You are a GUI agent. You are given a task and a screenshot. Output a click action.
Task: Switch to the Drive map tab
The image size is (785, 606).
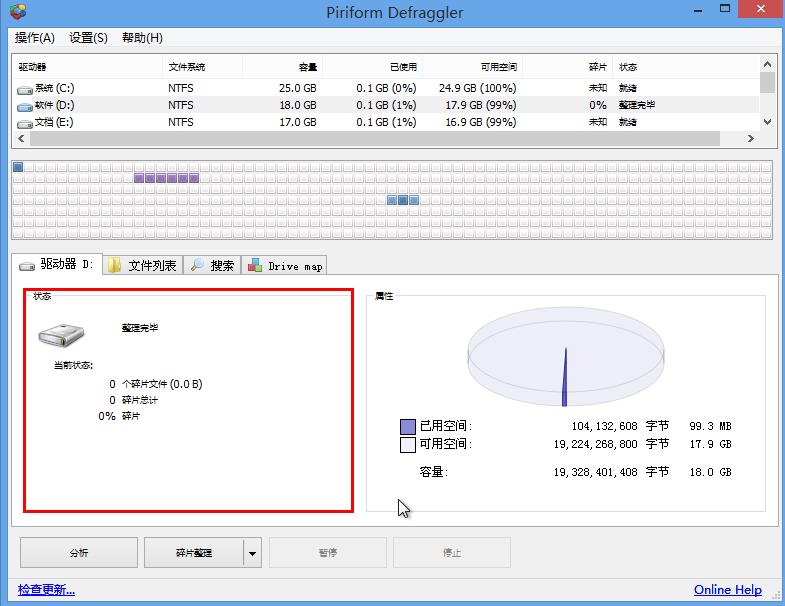point(284,265)
